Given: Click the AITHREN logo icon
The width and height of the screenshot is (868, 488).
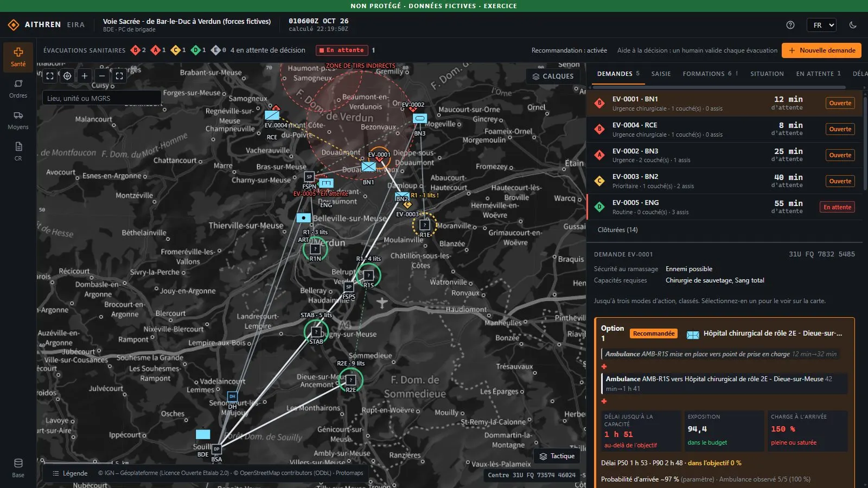Looking at the screenshot, I should pyautogui.click(x=14, y=25).
